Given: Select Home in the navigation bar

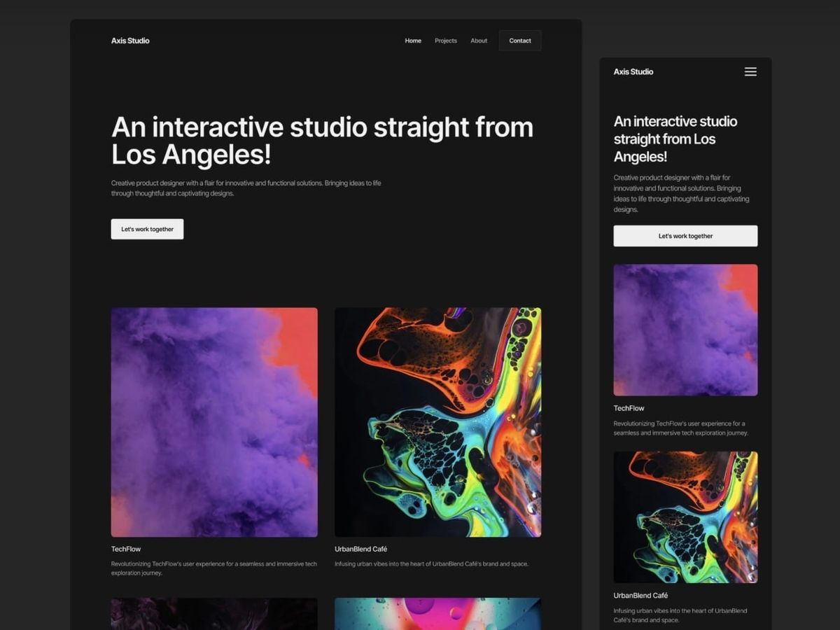Looking at the screenshot, I should point(413,41).
